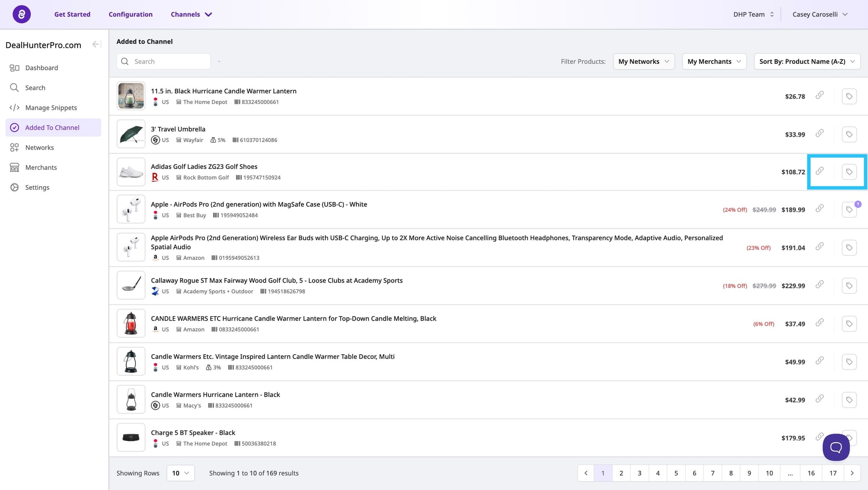The width and height of the screenshot is (868, 490).
Task: Click the next page arrow
Action: click(852, 473)
